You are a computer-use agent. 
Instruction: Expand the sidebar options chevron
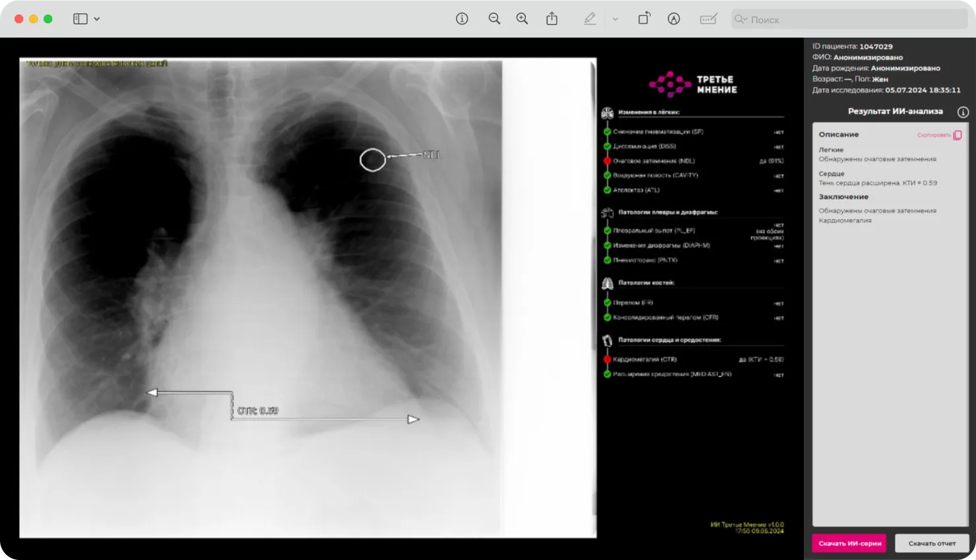(x=97, y=19)
